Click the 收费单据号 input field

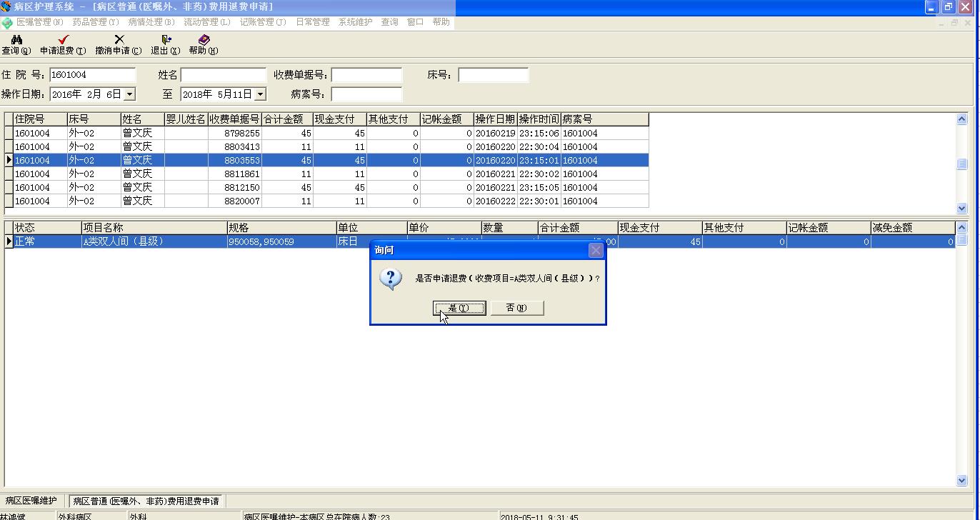tap(366, 75)
